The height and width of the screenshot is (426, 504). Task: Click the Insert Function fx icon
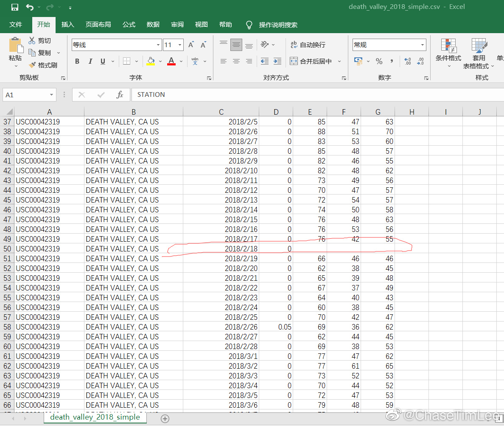120,95
